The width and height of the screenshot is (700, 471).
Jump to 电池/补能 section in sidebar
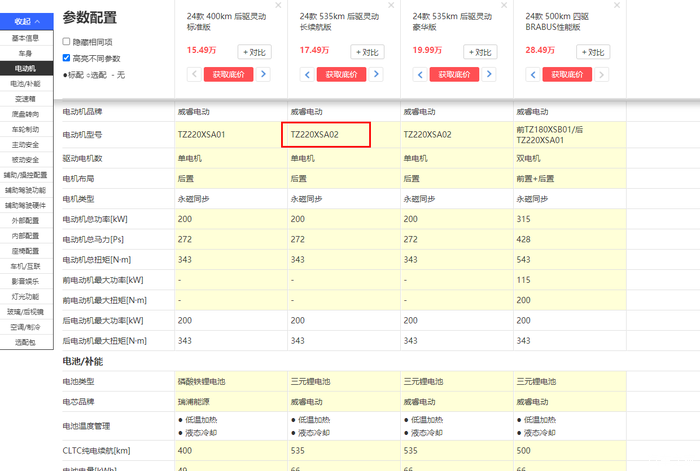coord(26,83)
